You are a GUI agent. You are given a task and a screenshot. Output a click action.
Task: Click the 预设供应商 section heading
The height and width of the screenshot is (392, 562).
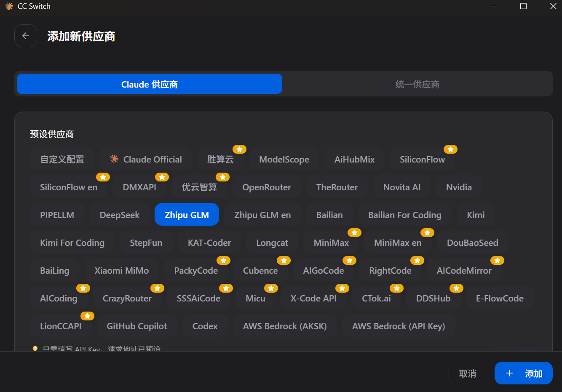point(52,134)
